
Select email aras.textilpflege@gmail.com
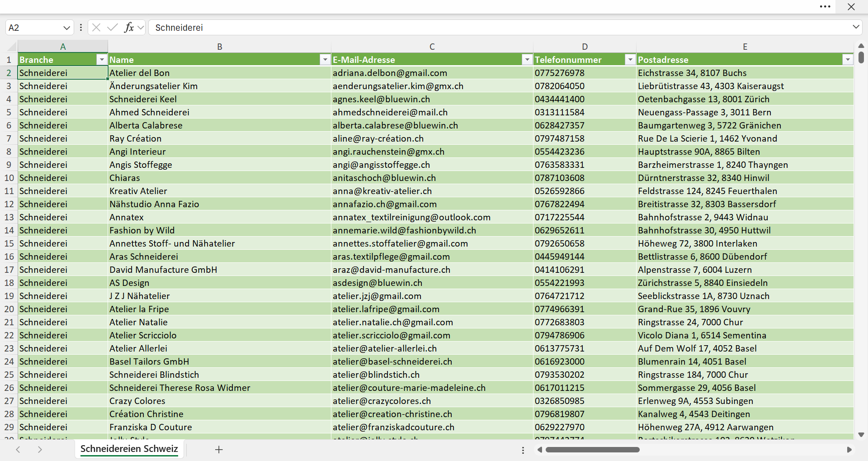(432, 257)
